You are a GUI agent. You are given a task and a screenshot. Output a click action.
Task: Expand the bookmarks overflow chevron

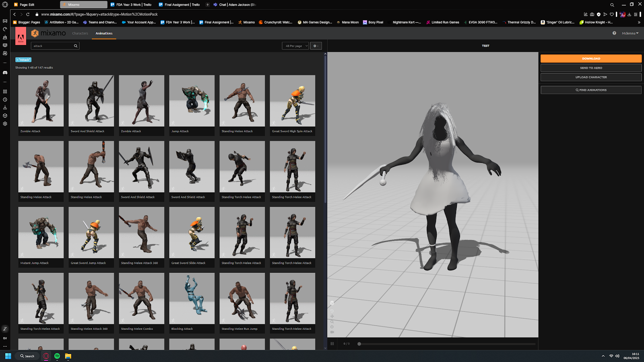[639, 23]
